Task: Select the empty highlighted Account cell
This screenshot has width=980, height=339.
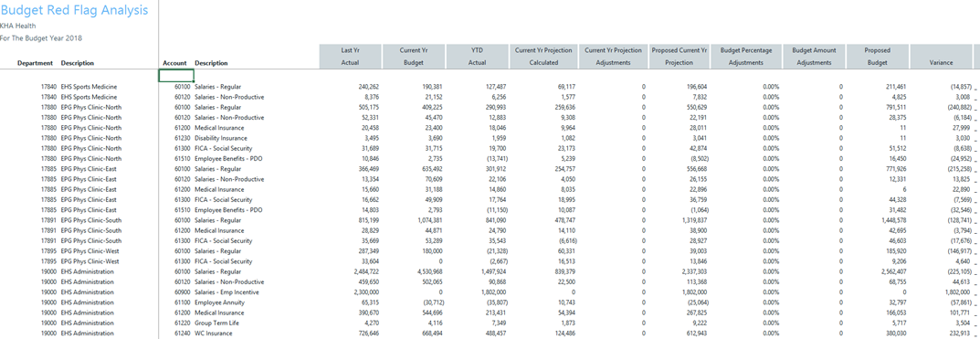Action: click(176, 76)
